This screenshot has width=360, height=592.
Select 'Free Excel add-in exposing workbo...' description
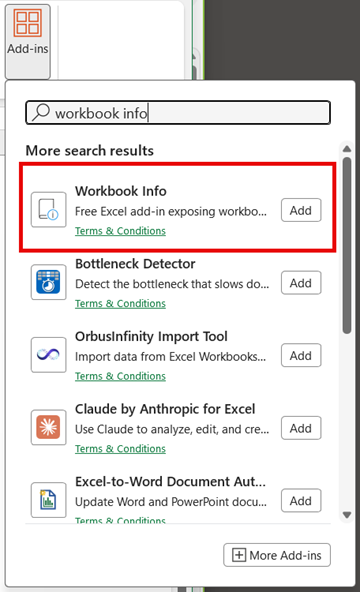(x=171, y=211)
